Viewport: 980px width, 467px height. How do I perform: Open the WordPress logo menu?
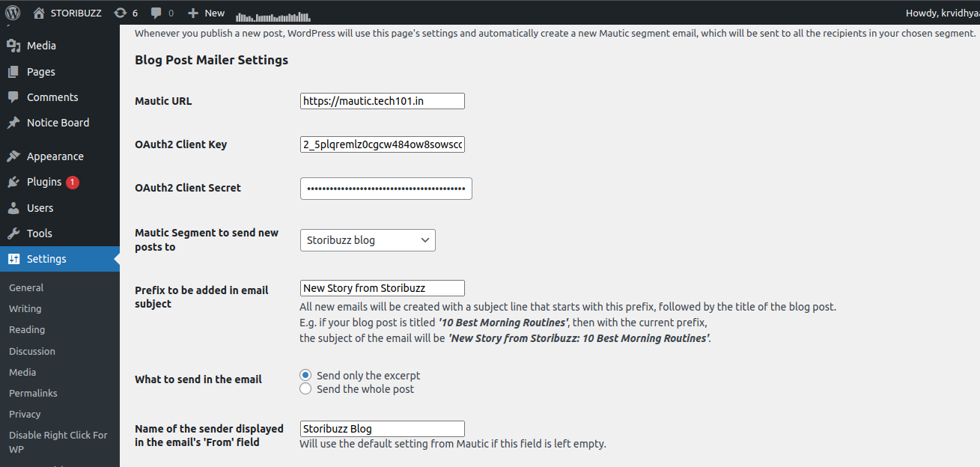[x=13, y=13]
